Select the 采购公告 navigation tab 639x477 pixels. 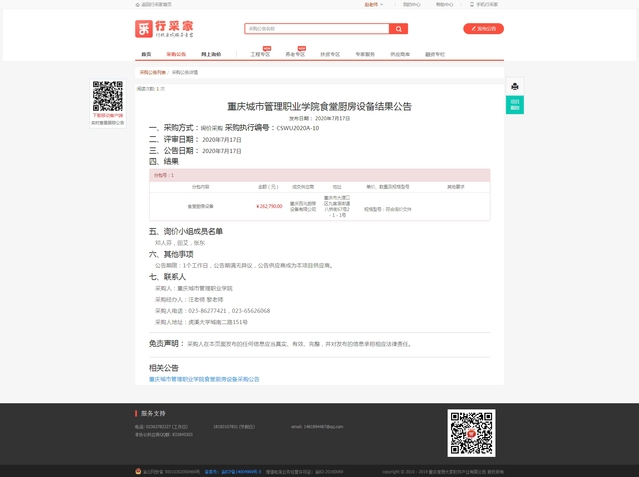[176, 54]
